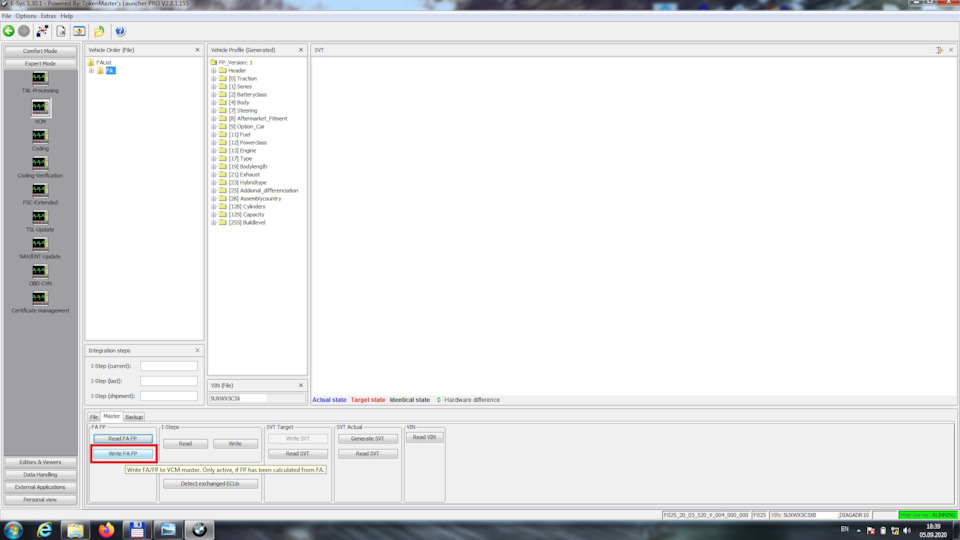Close the Integration steps panel
960x540 pixels.
197,351
